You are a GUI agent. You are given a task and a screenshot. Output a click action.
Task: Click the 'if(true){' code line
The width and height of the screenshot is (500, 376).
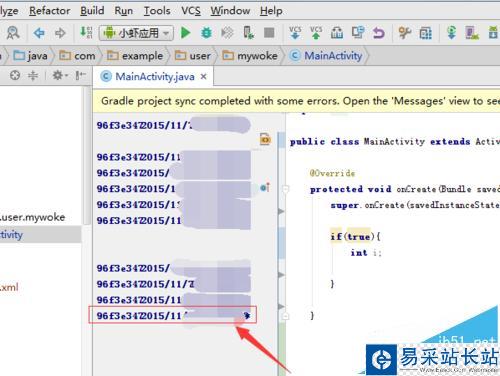click(x=355, y=237)
